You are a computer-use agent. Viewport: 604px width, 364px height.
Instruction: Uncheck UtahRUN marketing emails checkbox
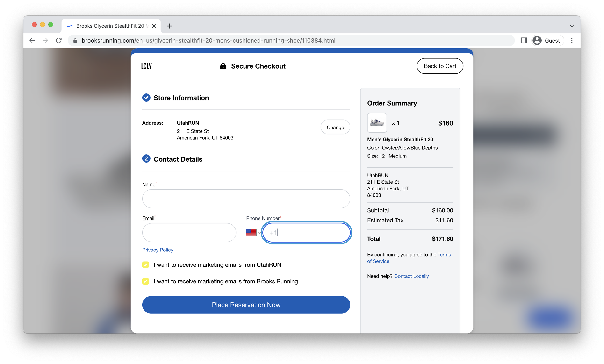coord(145,265)
